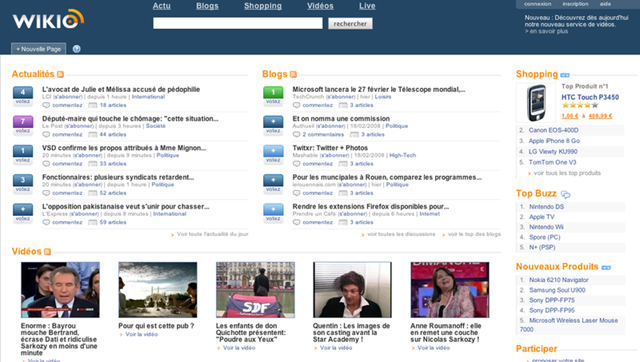Image resolution: width=640 pixels, height=362 pixels.
Task: Open '59 articles' link for Pakistan story
Action: (113, 222)
